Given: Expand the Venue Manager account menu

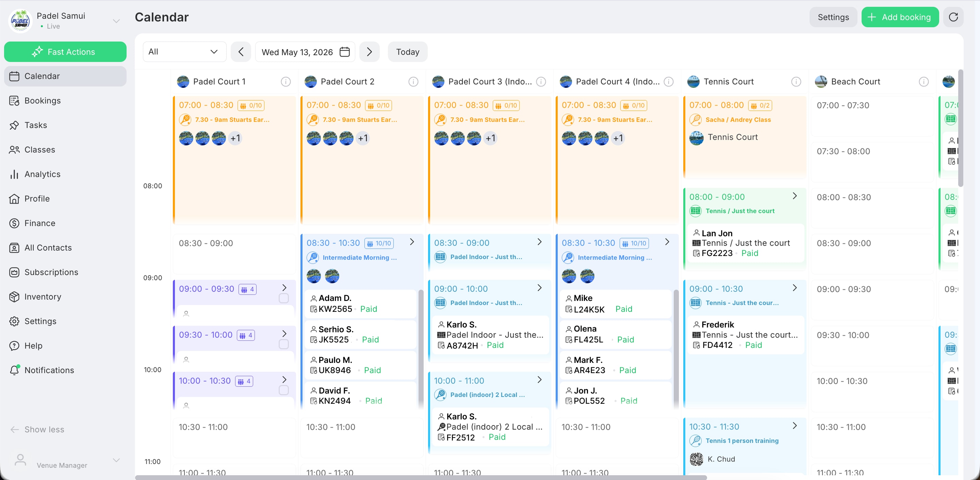Looking at the screenshot, I should 116,460.
